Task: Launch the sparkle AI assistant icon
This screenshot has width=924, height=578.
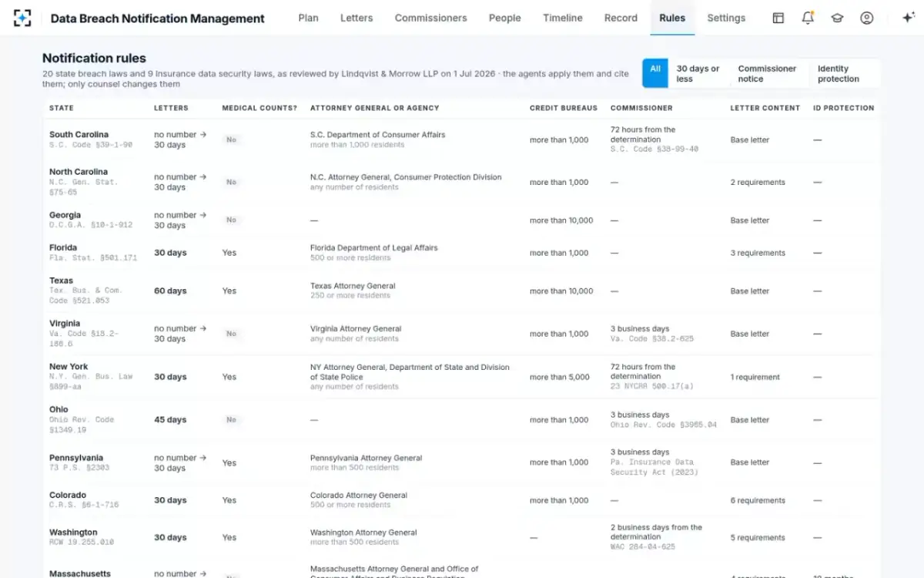Action: click(x=909, y=18)
